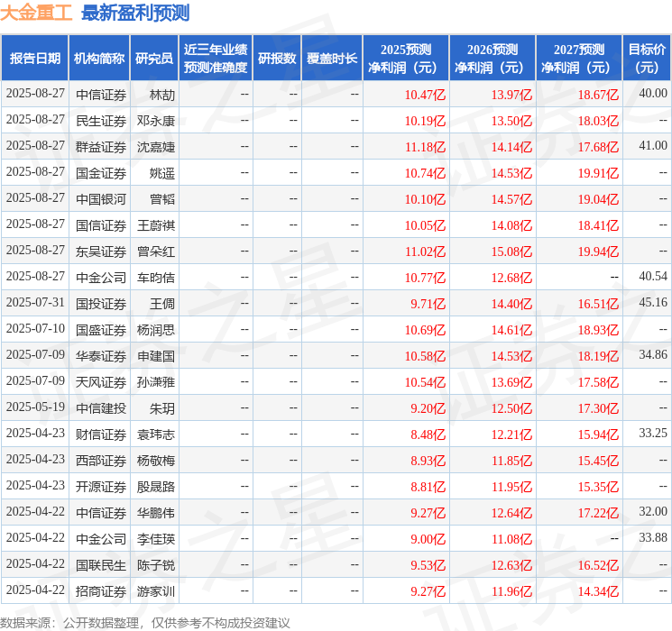Click the 10.58亿 profit value

[425, 356]
